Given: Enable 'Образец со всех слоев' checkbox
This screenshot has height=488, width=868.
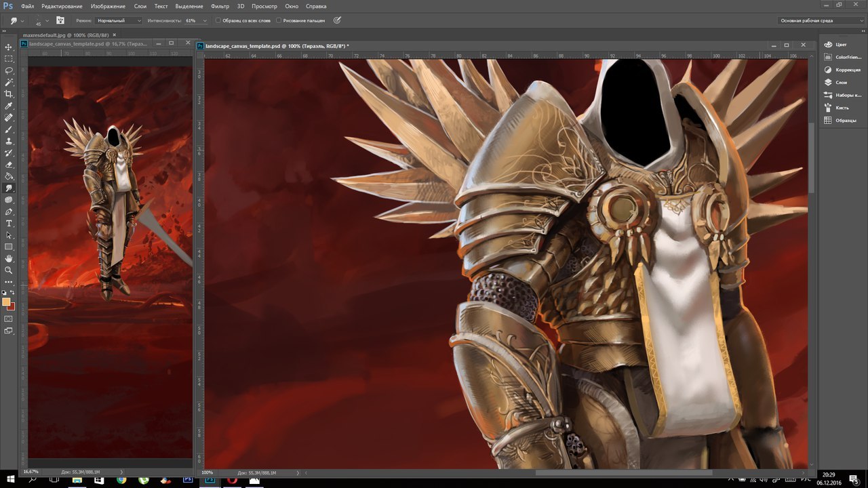Looking at the screenshot, I should click(x=218, y=20).
